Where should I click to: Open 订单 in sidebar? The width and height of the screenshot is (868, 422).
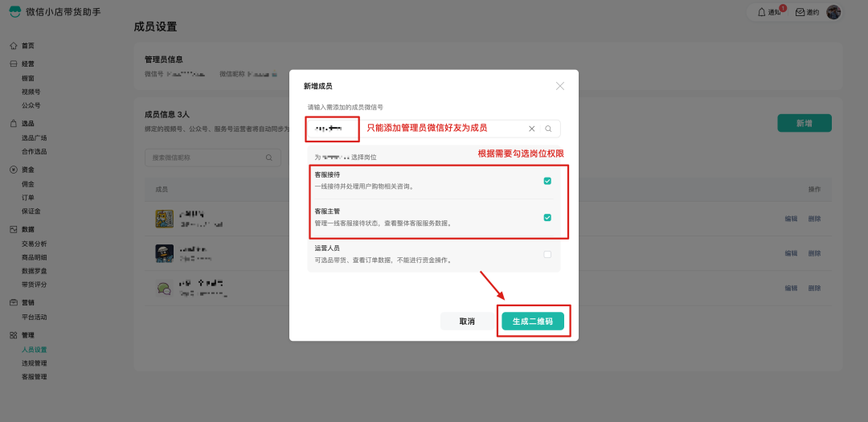click(27, 197)
